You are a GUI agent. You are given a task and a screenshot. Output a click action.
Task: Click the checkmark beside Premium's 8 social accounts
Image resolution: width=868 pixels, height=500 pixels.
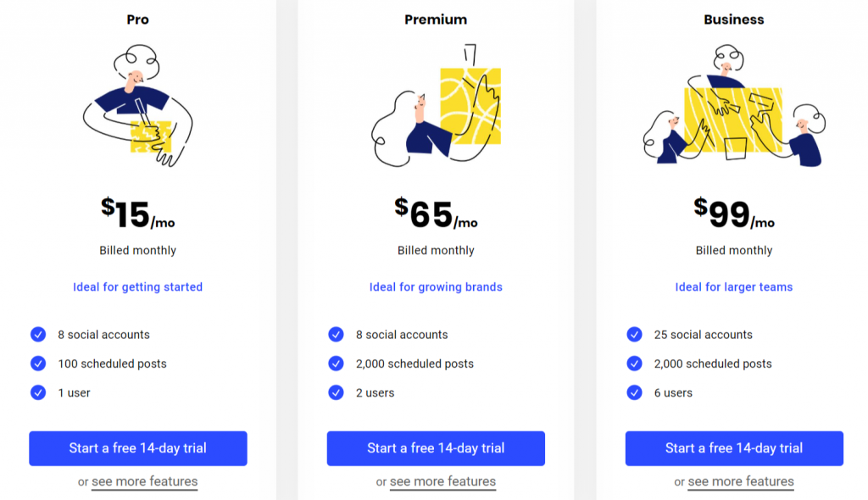tap(336, 335)
